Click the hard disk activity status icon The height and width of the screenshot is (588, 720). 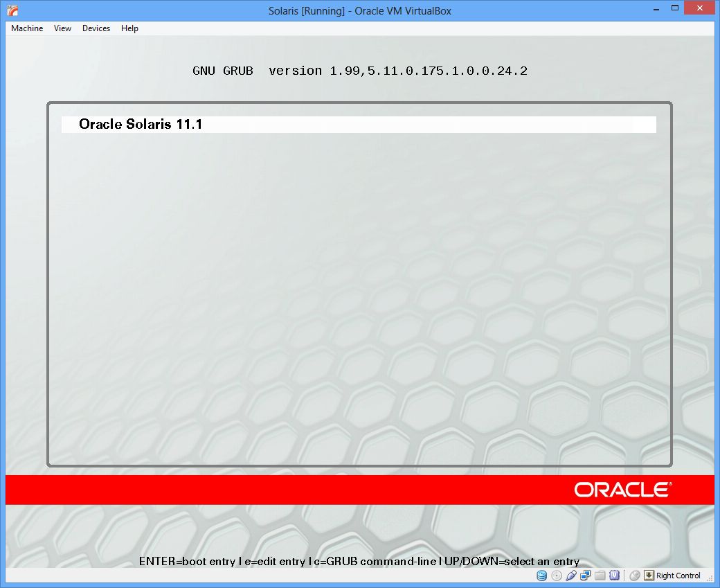pos(542,575)
